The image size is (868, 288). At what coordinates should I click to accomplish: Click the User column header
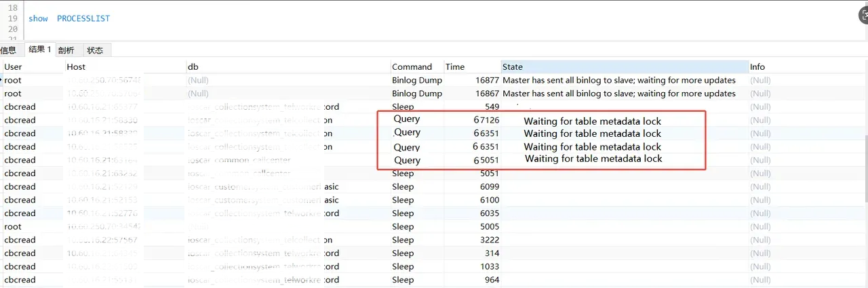[14, 66]
